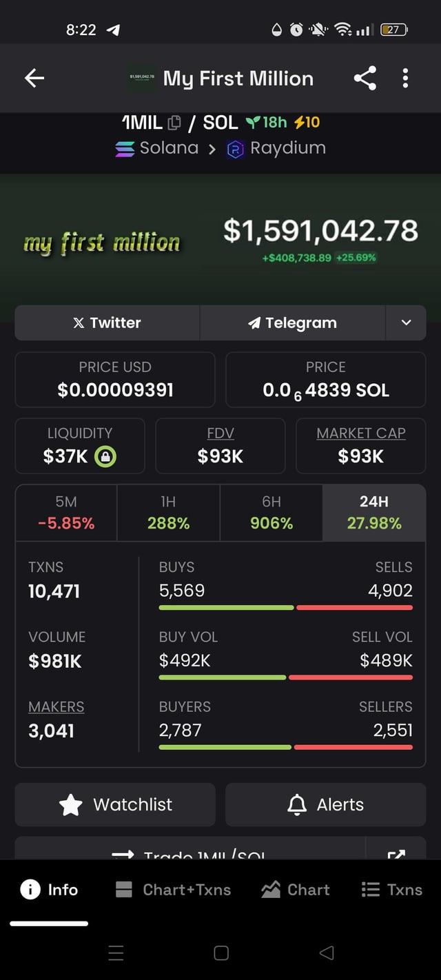Open the Twitter link
This screenshot has height=980, width=441.
coord(107,323)
